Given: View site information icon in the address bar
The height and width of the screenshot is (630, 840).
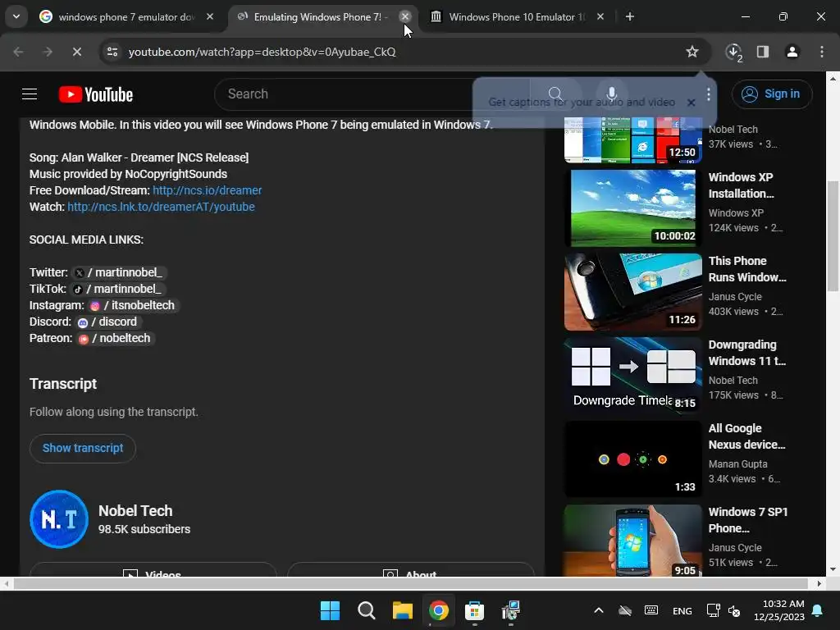Looking at the screenshot, I should (x=112, y=52).
